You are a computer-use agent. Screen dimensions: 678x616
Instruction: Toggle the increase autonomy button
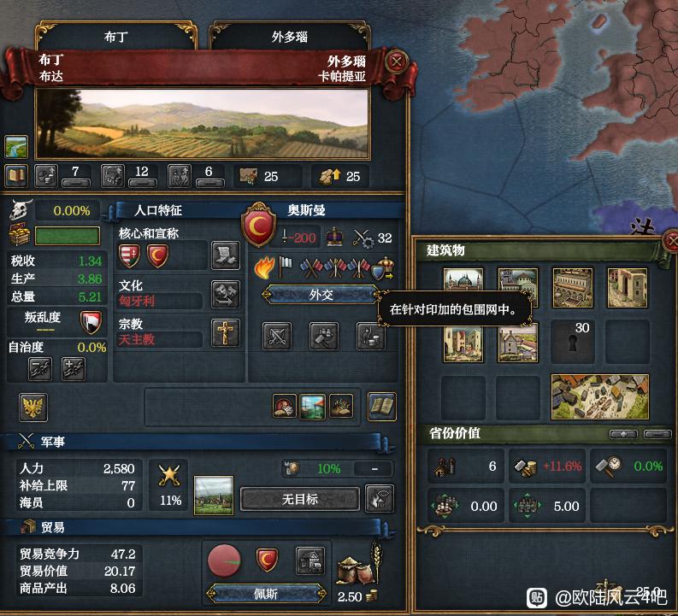74,369
